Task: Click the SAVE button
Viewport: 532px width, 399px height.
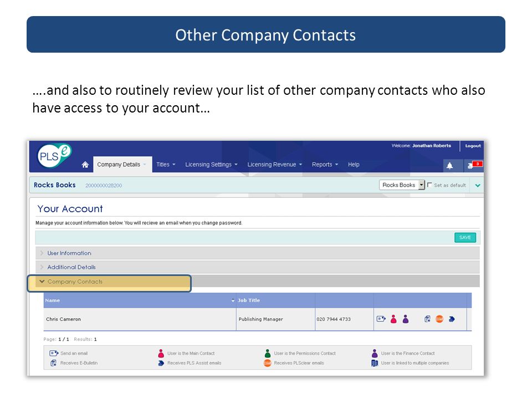Action: (x=465, y=238)
